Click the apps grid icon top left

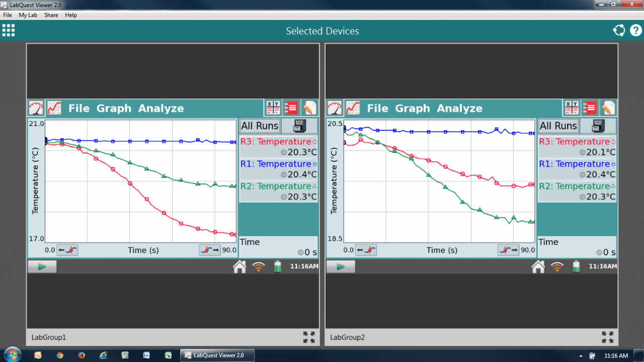[9, 30]
